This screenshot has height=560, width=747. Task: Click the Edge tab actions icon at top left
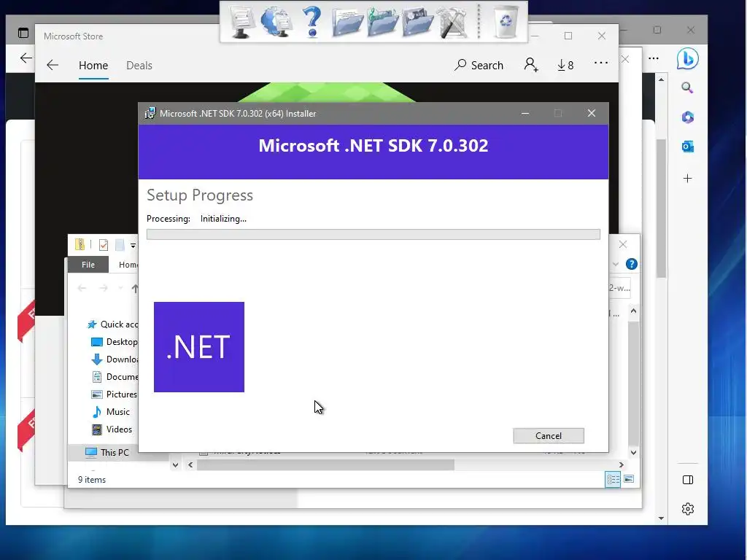click(23, 33)
